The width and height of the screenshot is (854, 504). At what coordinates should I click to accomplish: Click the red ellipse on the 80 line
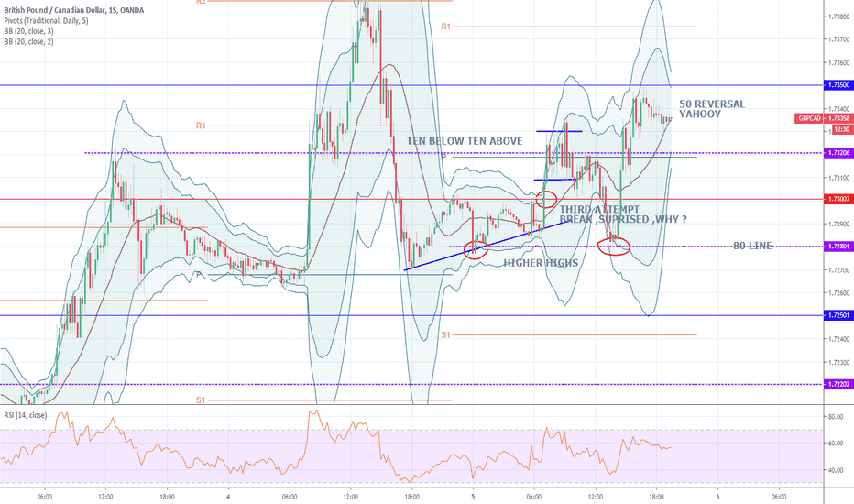[618, 245]
